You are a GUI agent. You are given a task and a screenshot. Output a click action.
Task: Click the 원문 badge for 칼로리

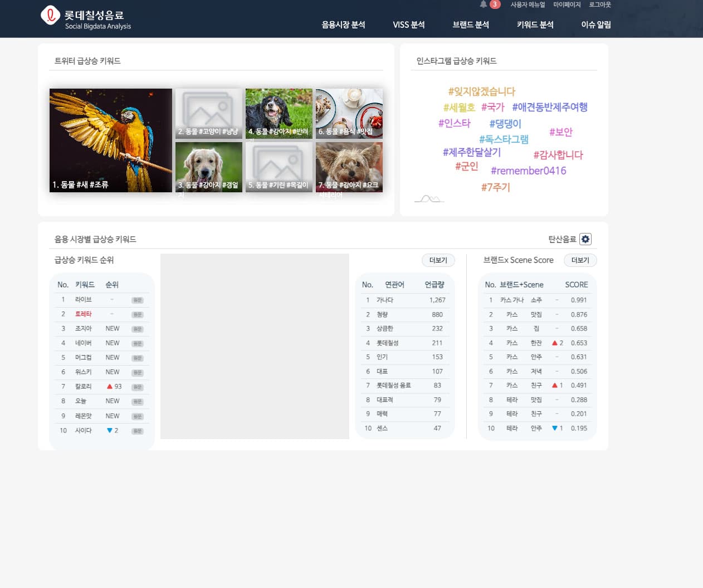[x=137, y=387]
